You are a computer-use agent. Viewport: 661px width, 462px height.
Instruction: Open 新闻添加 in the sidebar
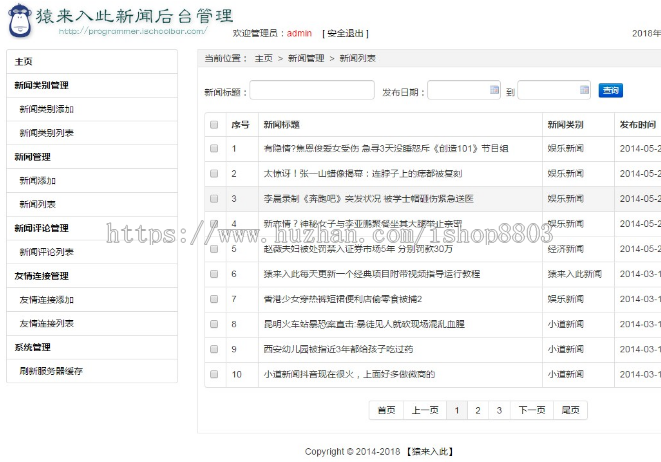(38, 181)
